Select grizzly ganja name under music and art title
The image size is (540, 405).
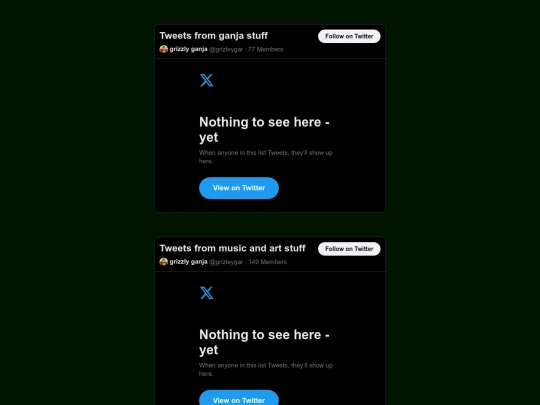[188, 262]
